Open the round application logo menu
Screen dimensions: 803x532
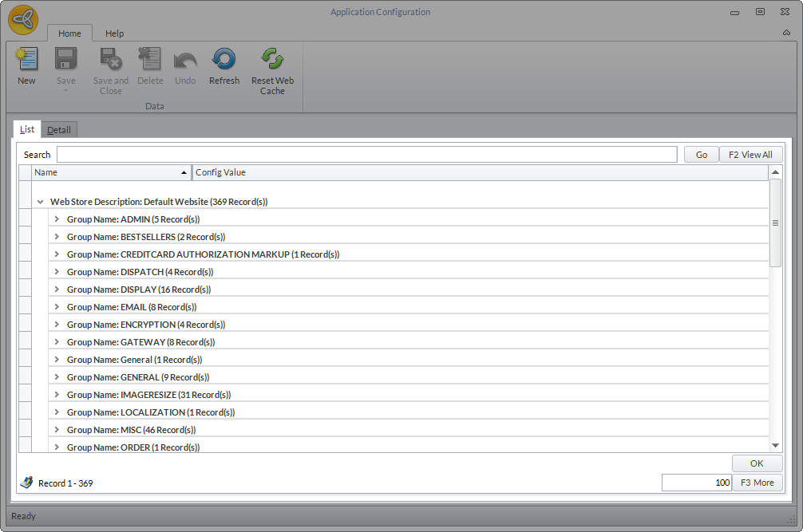[x=23, y=19]
